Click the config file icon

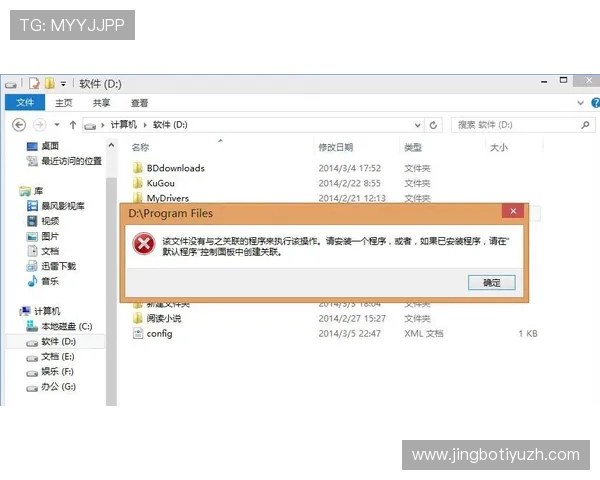point(138,333)
